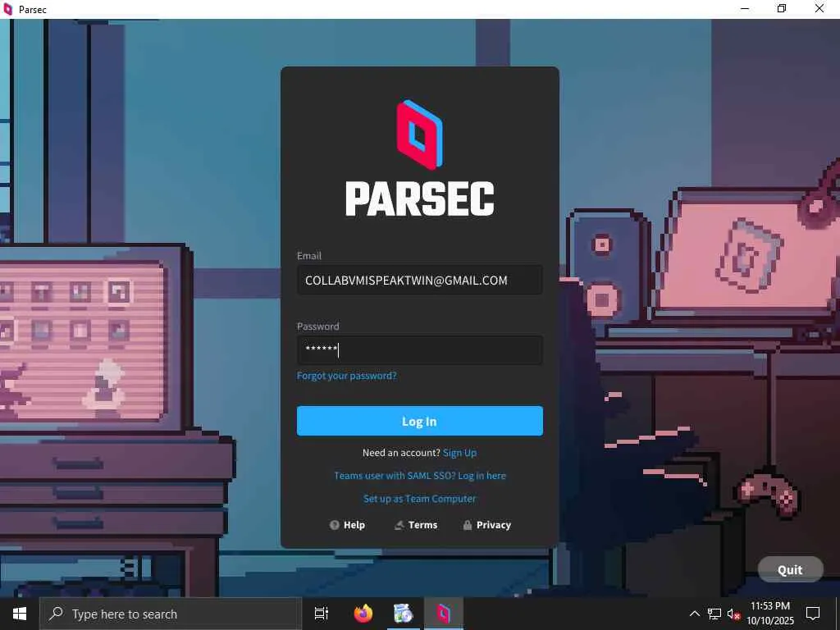The image size is (840, 630).
Task: Open the SAML SSO Log in here link
Action: [x=419, y=476]
